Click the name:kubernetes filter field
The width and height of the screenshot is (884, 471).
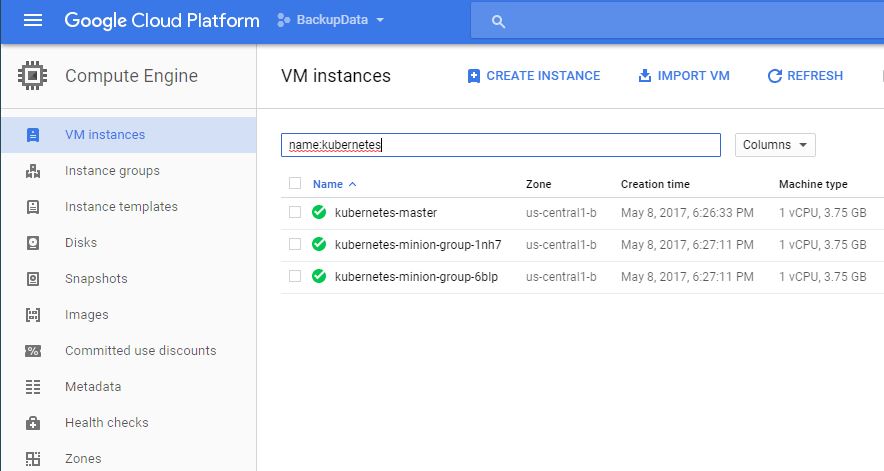[x=501, y=145]
